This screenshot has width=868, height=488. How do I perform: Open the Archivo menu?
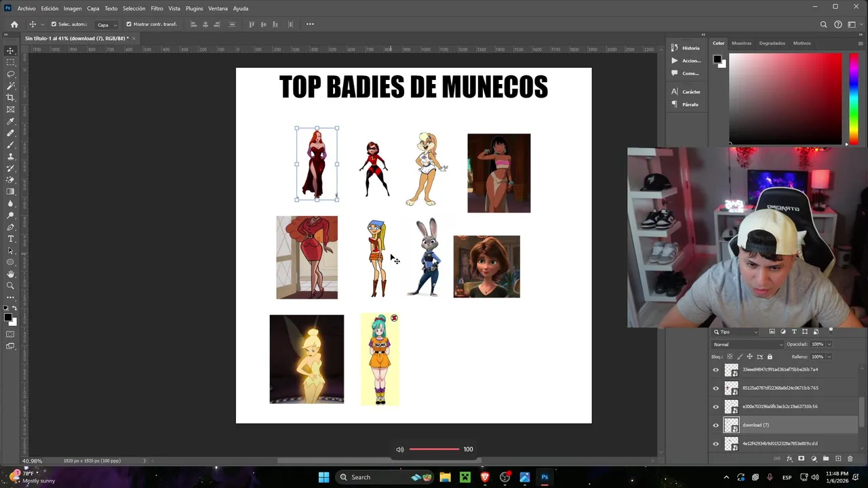tap(26, 8)
